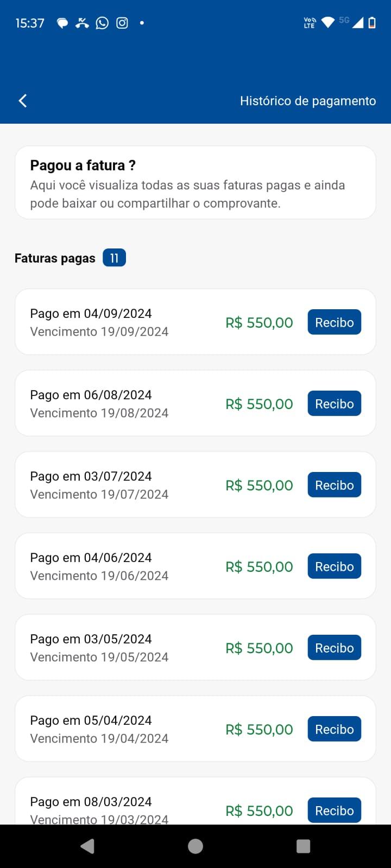Tap battery icon in status bar
Viewport: 391px width, 868px height.
coord(372,22)
